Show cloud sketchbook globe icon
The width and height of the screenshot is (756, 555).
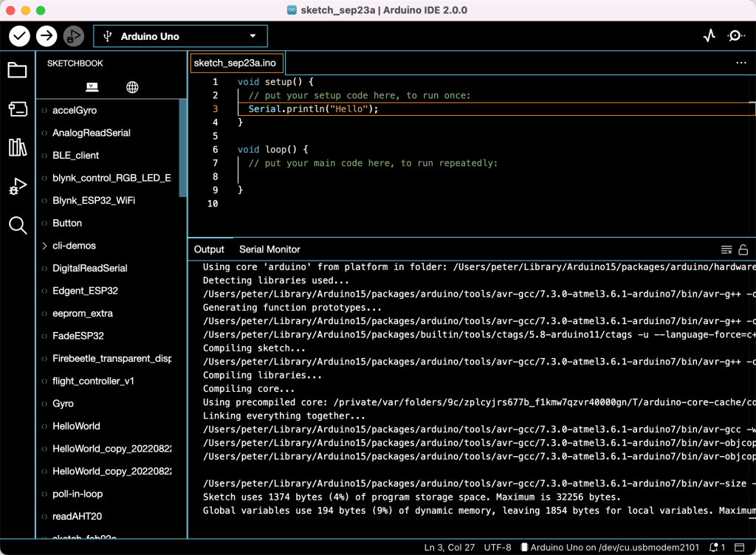132,87
